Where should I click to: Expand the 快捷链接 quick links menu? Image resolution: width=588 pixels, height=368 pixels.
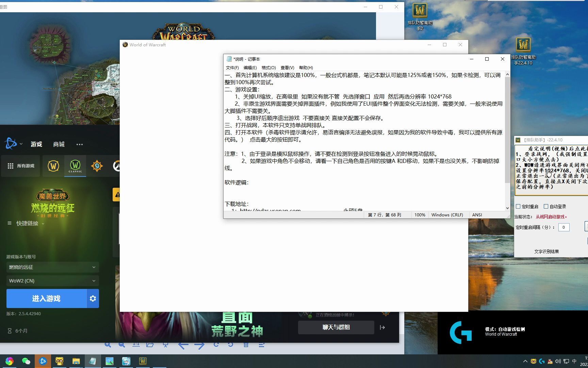(x=26, y=224)
